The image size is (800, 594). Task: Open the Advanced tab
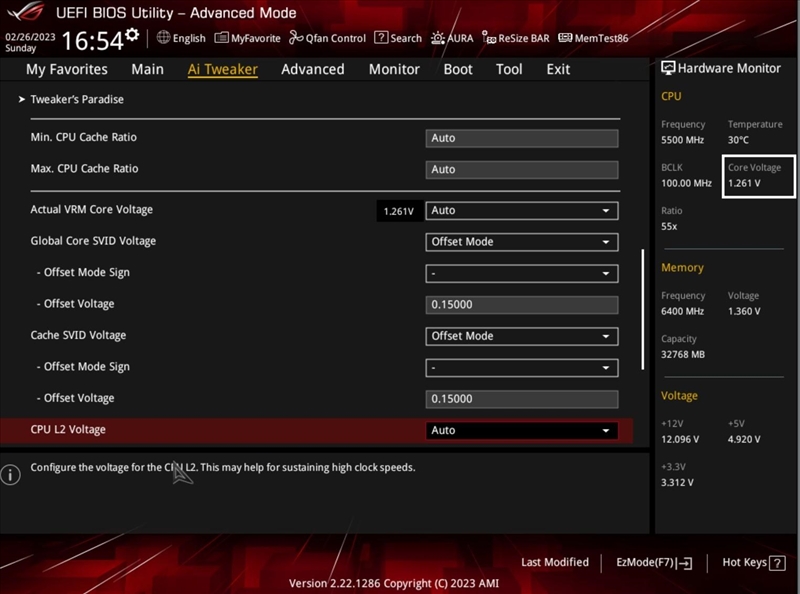313,69
